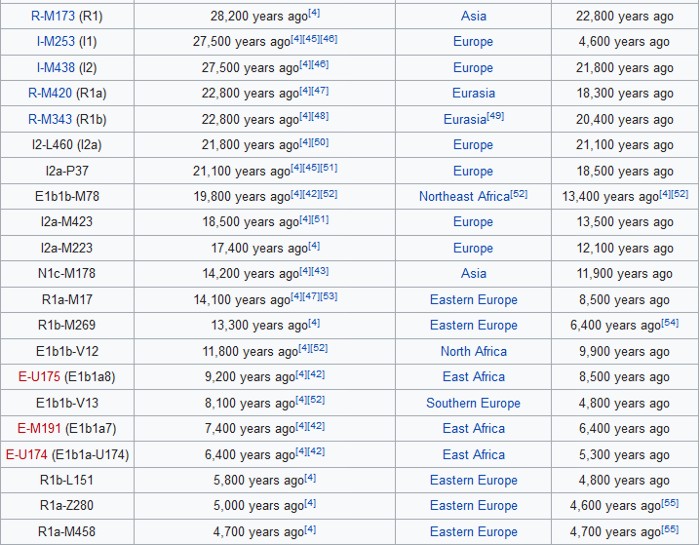Follow the R-M420 haplogroup link
The width and height of the screenshot is (700, 545).
[x=51, y=93]
